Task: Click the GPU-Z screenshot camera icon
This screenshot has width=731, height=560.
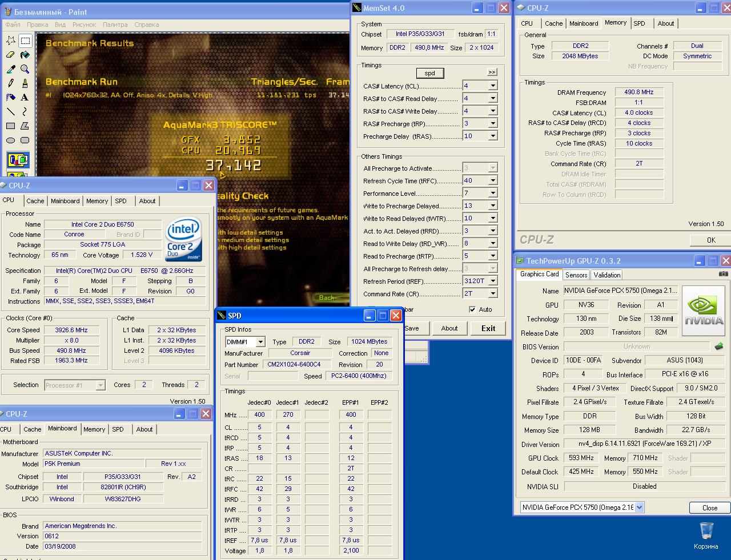Action: 724,274
